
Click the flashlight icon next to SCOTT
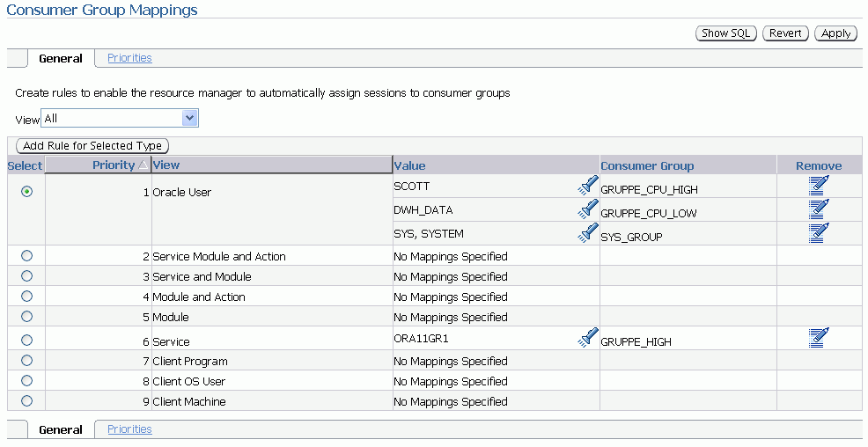click(588, 186)
